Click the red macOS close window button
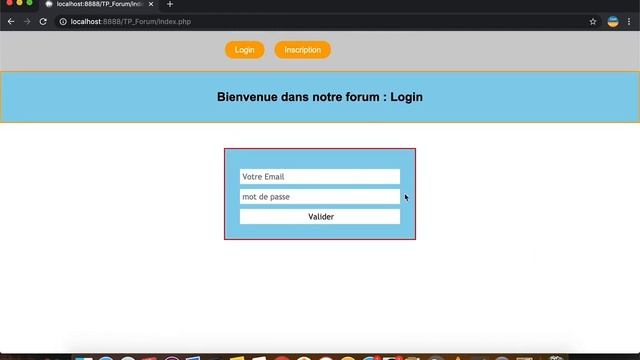 [x=9, y=2]
